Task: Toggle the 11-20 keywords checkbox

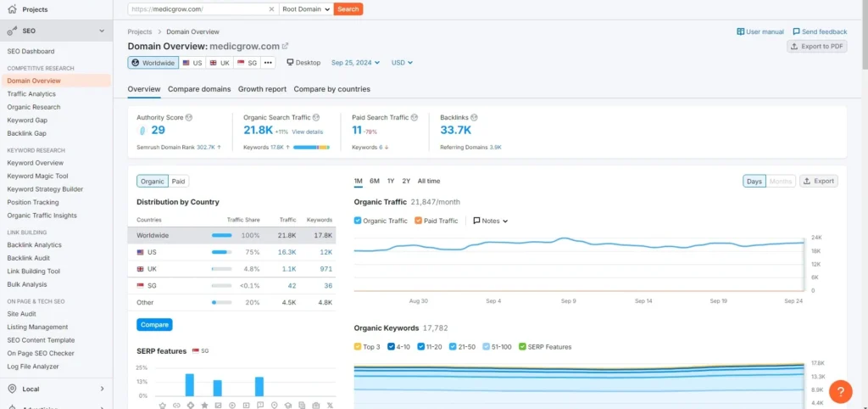Action: click(421, 347)
